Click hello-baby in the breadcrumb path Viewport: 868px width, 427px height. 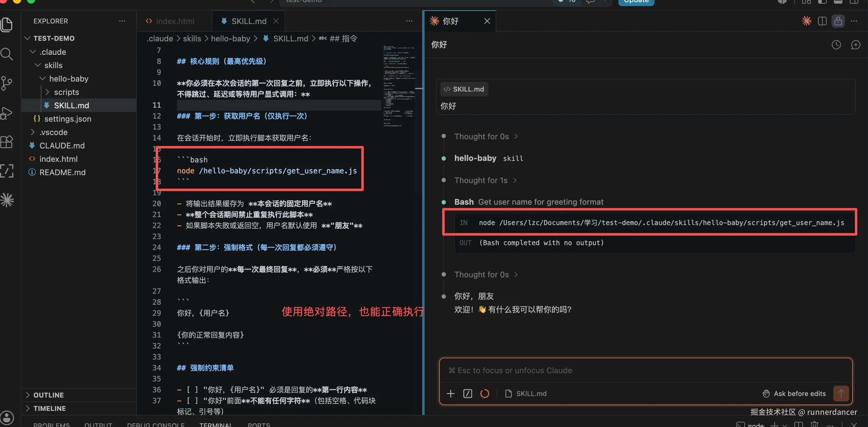point(231,38)
